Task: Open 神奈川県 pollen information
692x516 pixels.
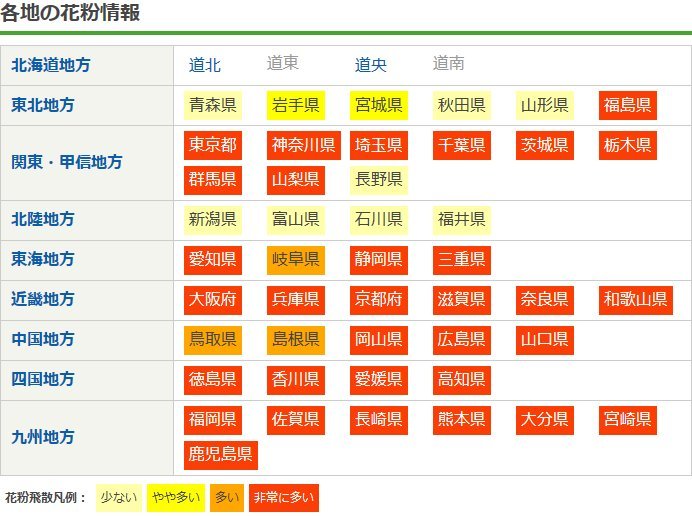Action: pyautogui.click(x=304, y=146)
